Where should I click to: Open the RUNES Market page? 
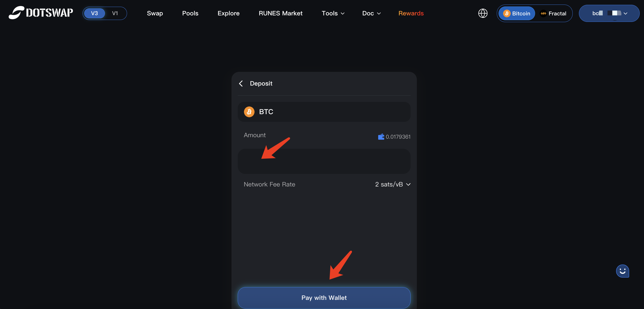pos(280,13)
